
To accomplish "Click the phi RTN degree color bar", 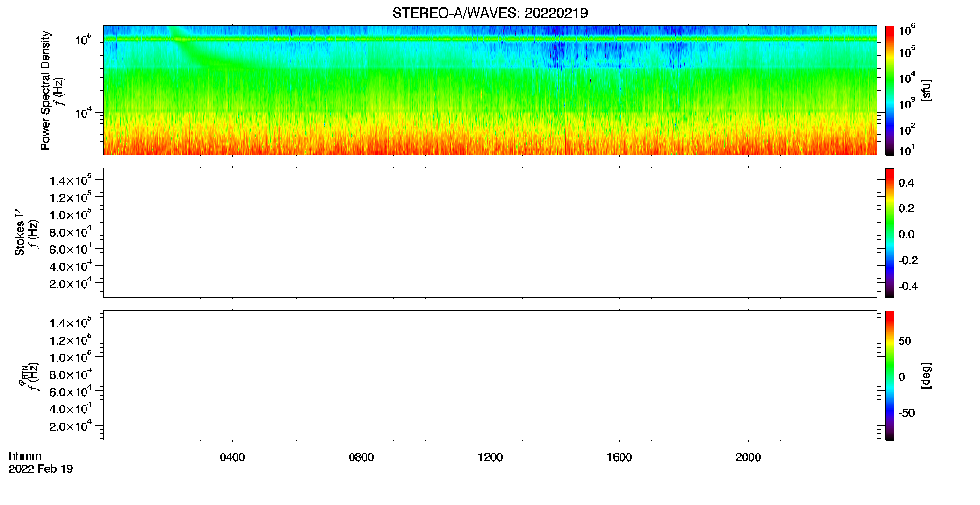I will [890, 375].
